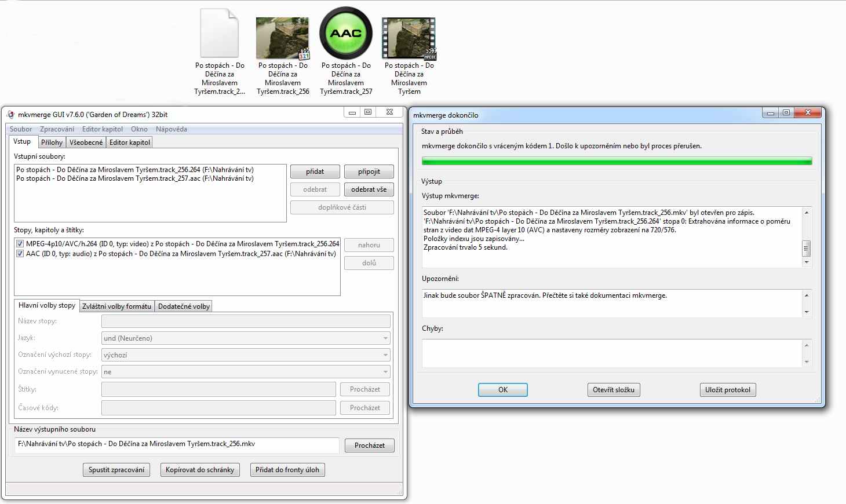
Task: Open the Označení výchozí stopy dropdown
Action: pos(246,355)
